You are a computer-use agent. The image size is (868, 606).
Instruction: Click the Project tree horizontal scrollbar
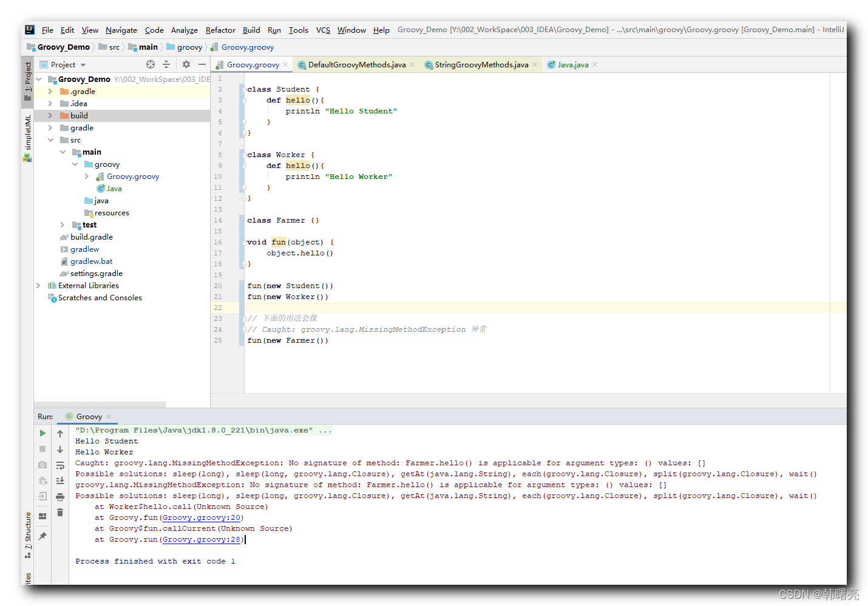(100, 404)
